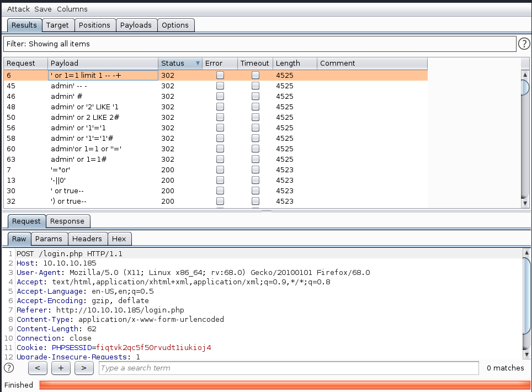
Task: Toggle Timeout checkbox for request 46
Action: tap(256, 97)
